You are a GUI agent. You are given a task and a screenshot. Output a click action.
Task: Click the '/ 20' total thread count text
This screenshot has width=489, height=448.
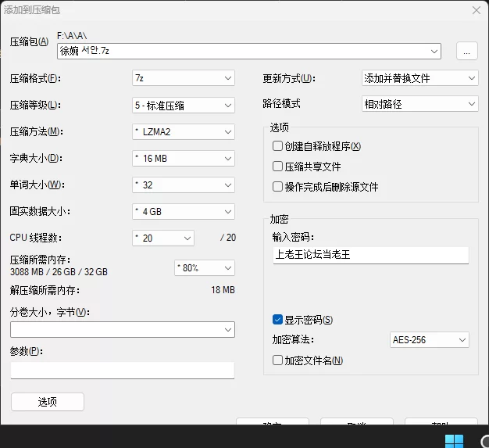228,238
